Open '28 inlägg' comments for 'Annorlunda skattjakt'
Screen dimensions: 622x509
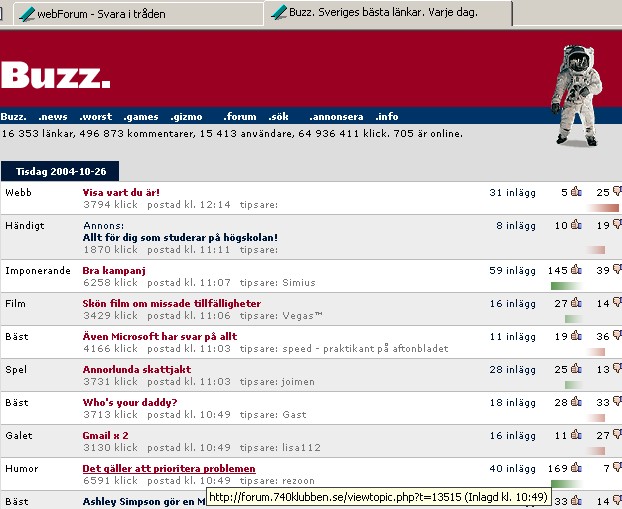pyautogui.click(x=512, y=370)
